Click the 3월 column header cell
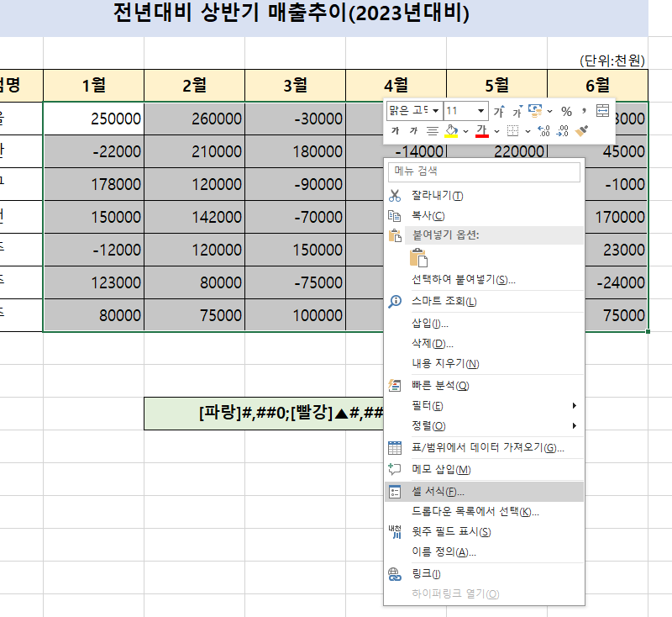 [296, 86]
